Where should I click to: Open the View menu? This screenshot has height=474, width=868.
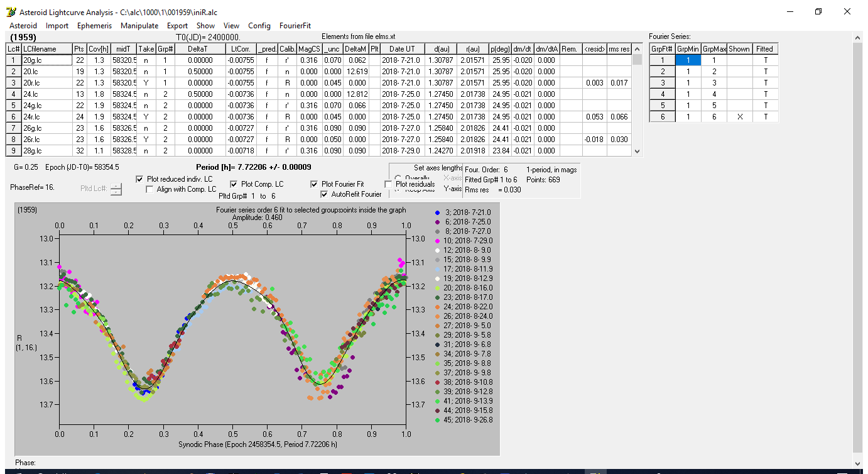click(x=231, y=26)
